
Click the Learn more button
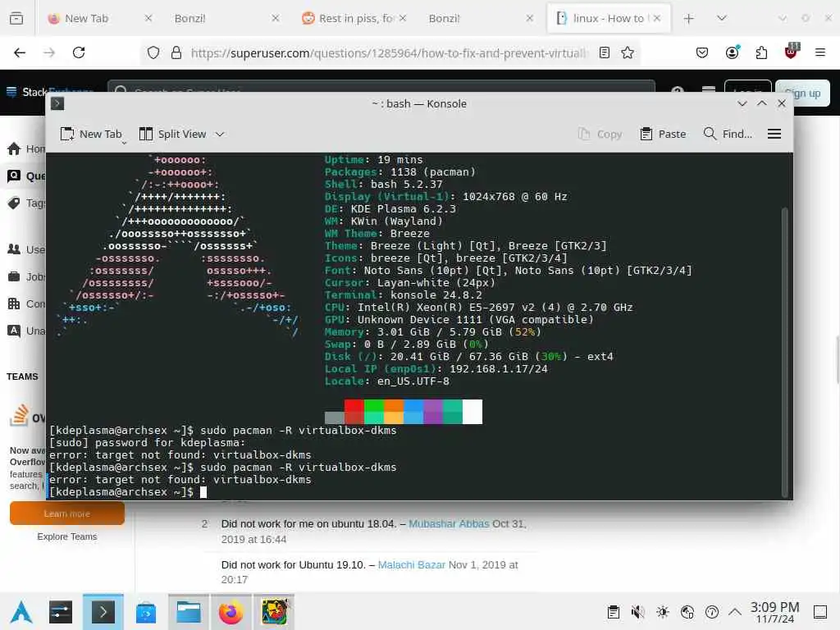(67, 514)
